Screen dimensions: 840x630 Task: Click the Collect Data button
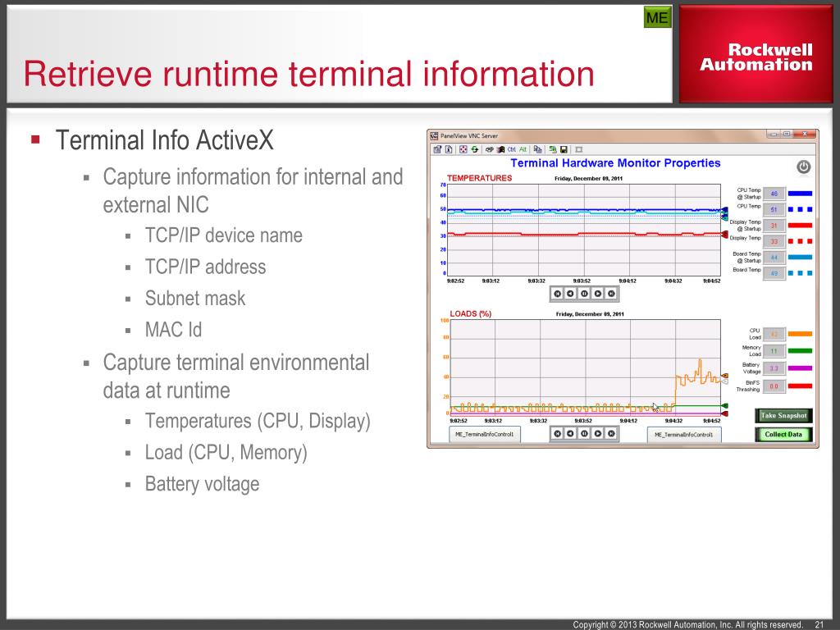pyautogui.click(x=783, y=435)
